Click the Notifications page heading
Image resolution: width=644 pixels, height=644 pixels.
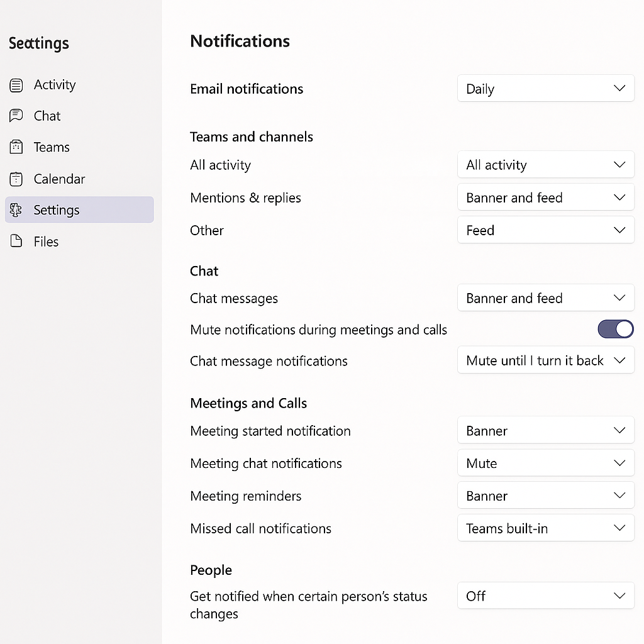coord(240,41)
